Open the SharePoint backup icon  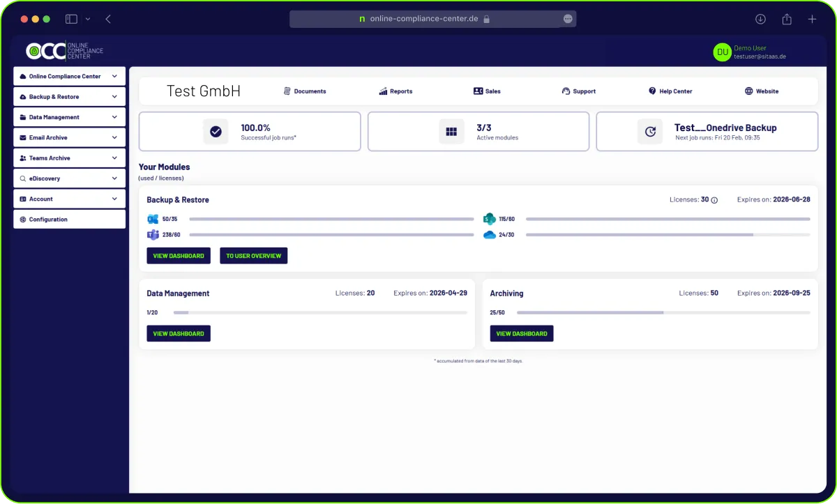(488, 219)
